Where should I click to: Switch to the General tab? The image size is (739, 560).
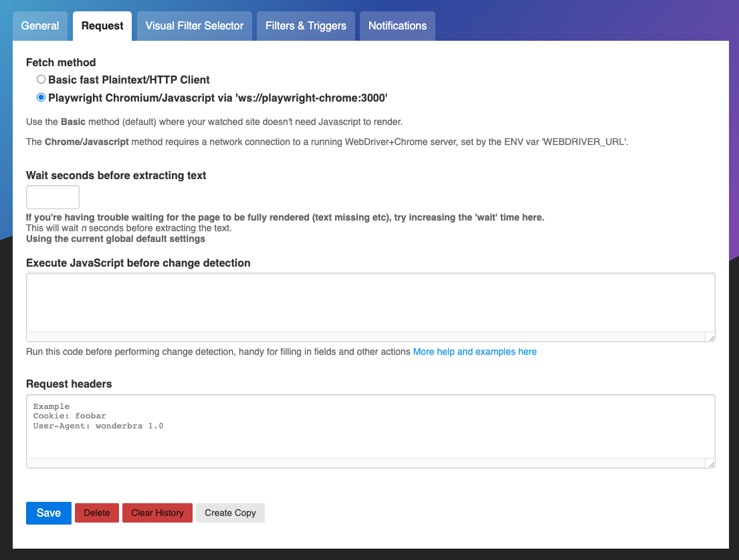pos(40,26)
